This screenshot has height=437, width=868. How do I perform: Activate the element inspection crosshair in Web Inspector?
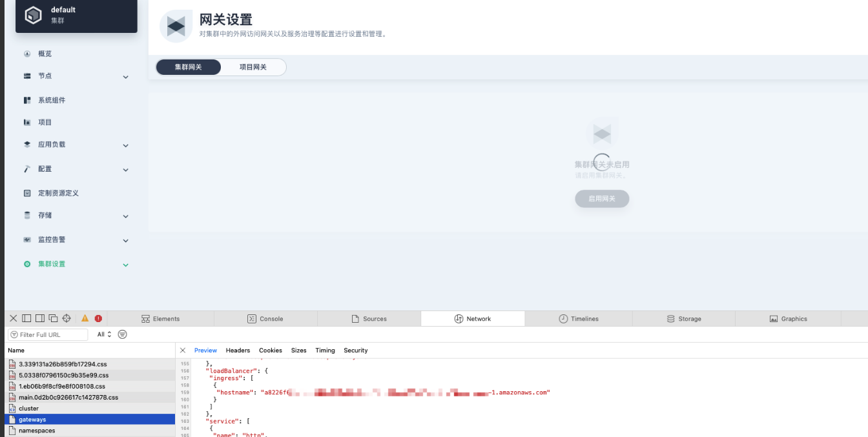[67, 318]
